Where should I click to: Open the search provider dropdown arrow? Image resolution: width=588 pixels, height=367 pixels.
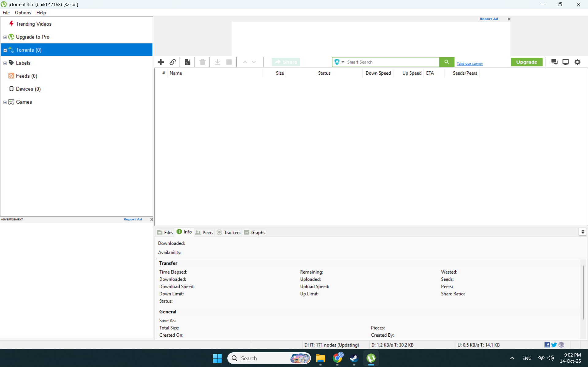pyautogui.click(x=343, y=62)
